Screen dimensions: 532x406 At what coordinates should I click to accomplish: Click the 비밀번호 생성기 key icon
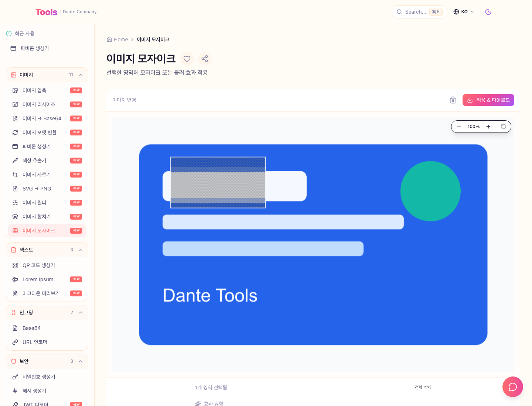tap(15, 377)
